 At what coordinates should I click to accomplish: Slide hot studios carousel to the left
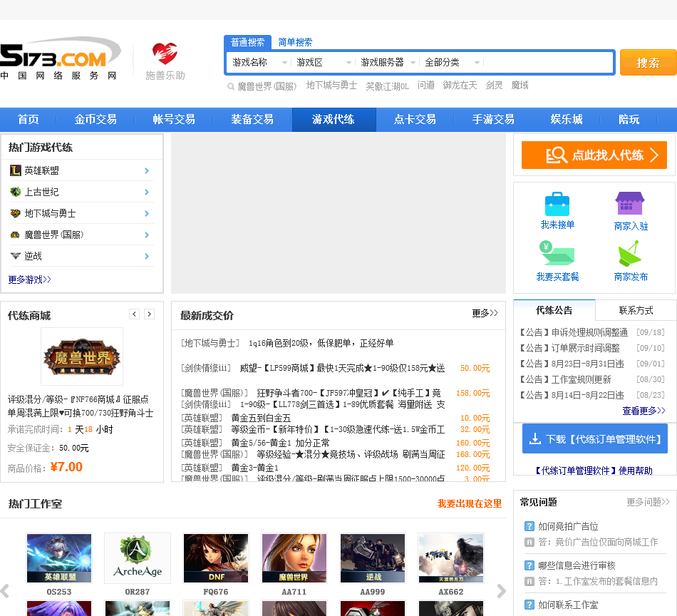click(5, 590)
